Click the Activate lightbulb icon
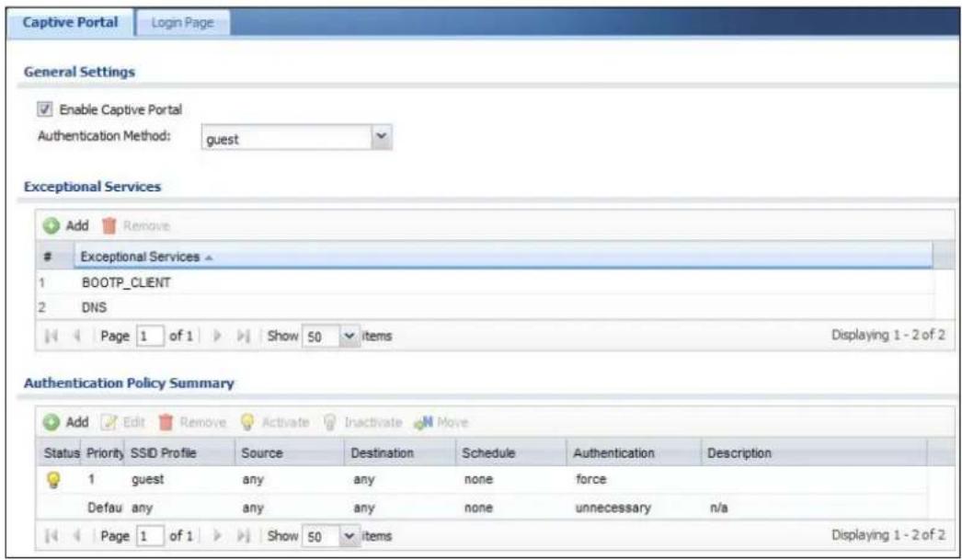The height and width of the screenshot is (560, 962). coord(247,422)
